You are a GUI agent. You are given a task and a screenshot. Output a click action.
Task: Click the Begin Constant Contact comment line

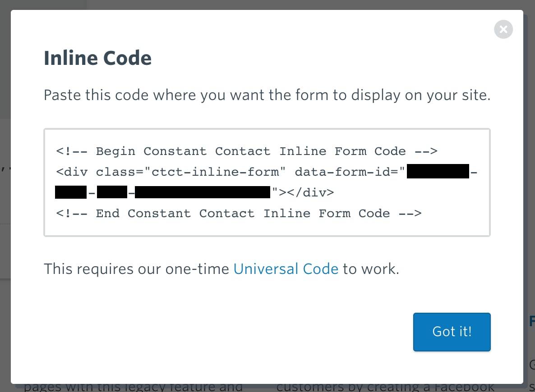coord(246,151)
